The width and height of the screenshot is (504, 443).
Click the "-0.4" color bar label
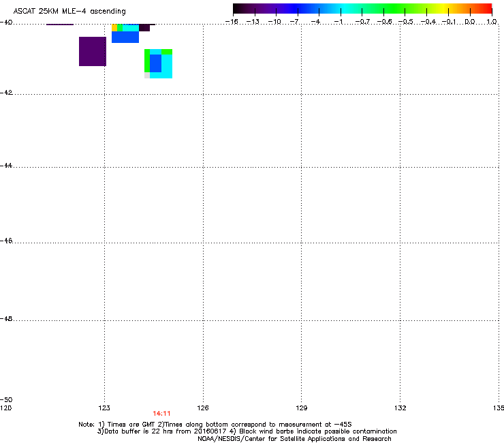point(428,22)
